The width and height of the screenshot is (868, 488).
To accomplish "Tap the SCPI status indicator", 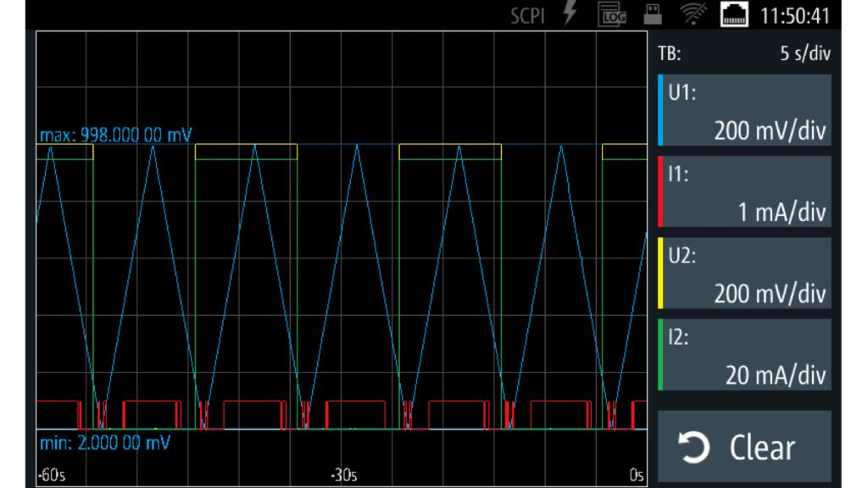I will point(530,15).
